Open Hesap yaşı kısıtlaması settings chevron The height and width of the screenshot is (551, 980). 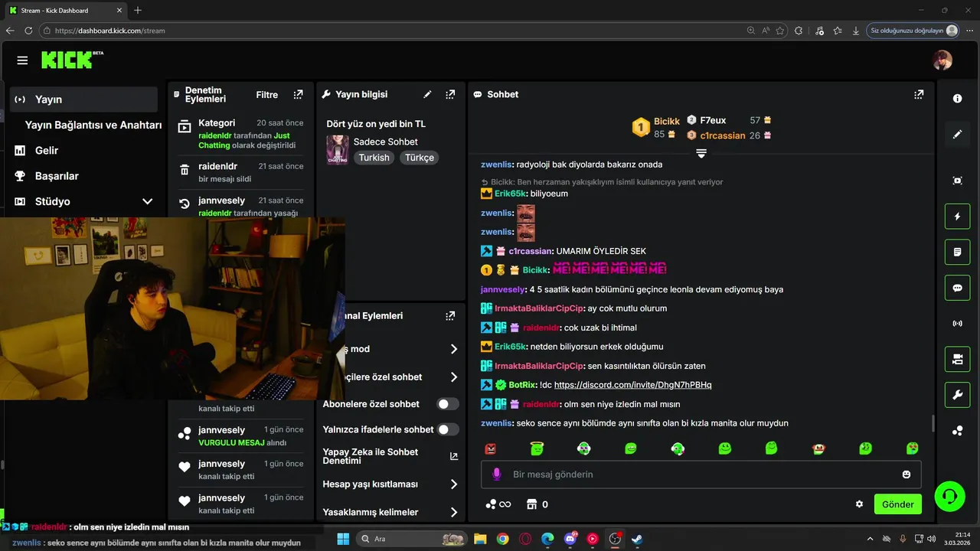pyautogui.click(x=453, y=484)
